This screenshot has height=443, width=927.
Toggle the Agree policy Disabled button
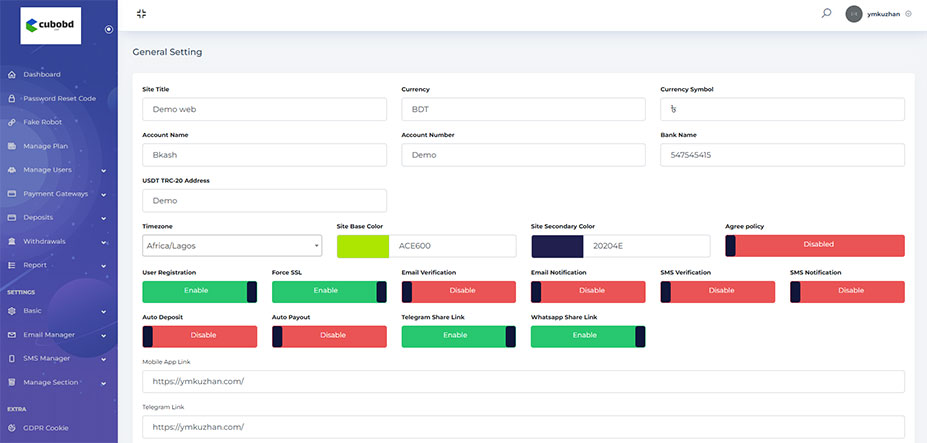point(814,246)
